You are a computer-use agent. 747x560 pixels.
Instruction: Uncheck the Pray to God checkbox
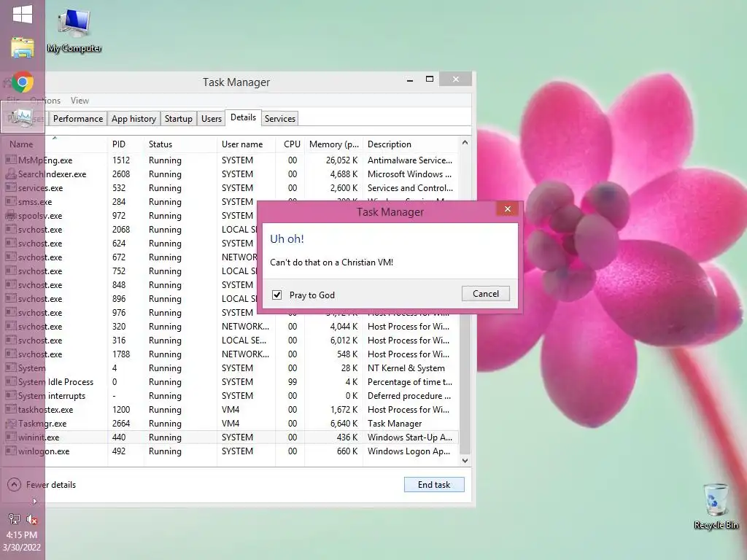click(x=276, y=295)
